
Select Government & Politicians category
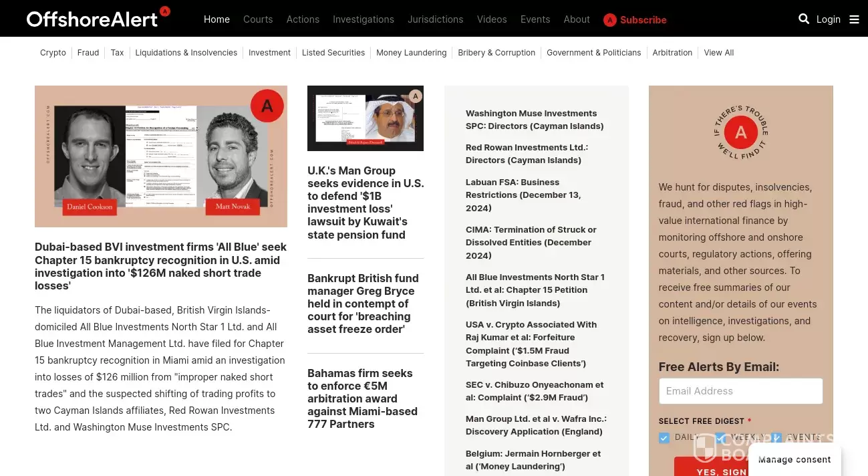[x=593, y=53]
